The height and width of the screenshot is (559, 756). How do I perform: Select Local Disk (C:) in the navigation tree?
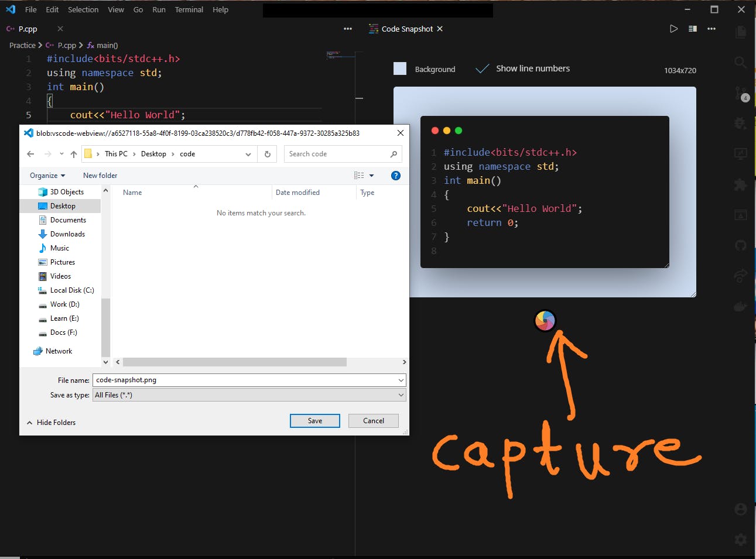pos(71,290)
